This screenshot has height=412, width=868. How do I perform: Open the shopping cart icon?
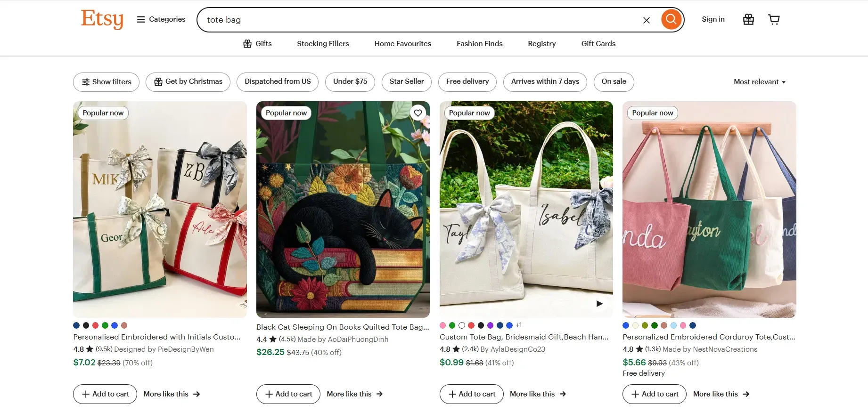(x=774, y=19)
